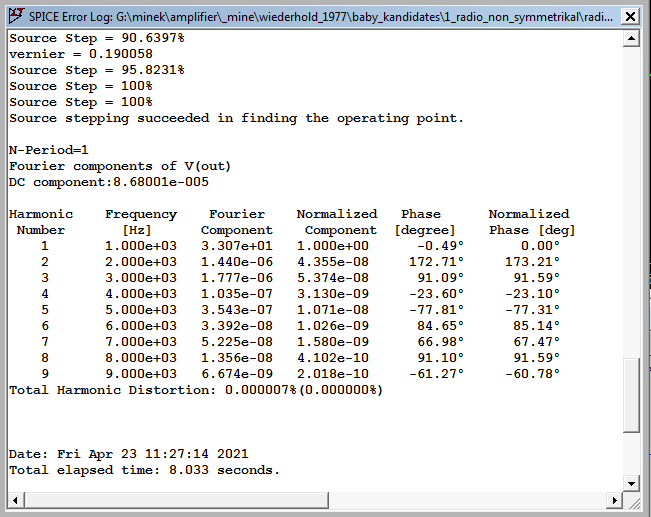Click the LTspice icon in the title bar
Image resolution: width=651 pixels, height=517 pixels.
[x=17, y=17]
